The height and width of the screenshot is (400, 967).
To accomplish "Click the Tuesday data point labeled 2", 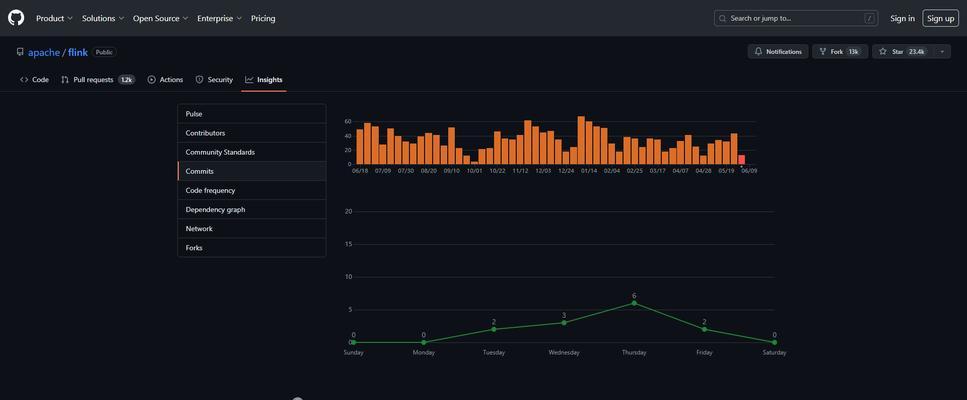I will click(494, 329).
